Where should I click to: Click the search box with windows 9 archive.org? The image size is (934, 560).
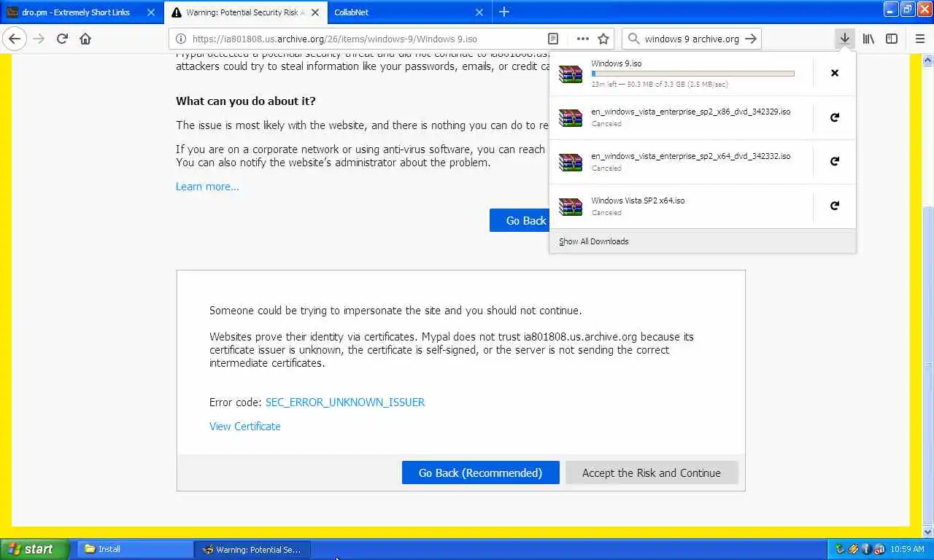pos(692,39)
